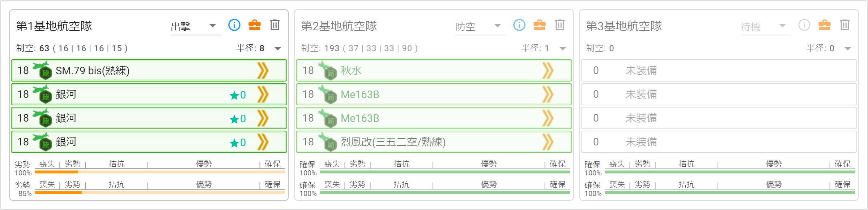Click trash icon for 第3基地航空隊
868x210 pixels.
point(845,25)
